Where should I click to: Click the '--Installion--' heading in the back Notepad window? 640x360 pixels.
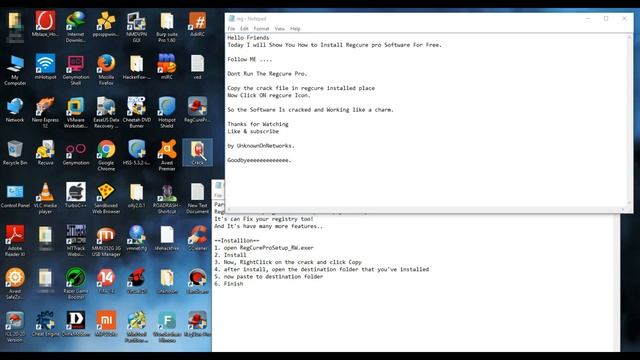(x=236, y=241)
